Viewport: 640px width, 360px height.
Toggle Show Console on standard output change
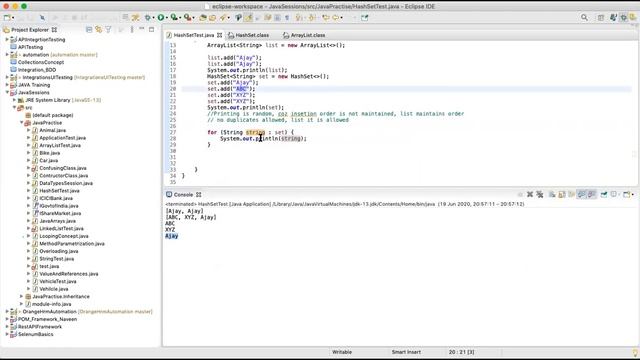pyautogui.click(x=582, y=195)
